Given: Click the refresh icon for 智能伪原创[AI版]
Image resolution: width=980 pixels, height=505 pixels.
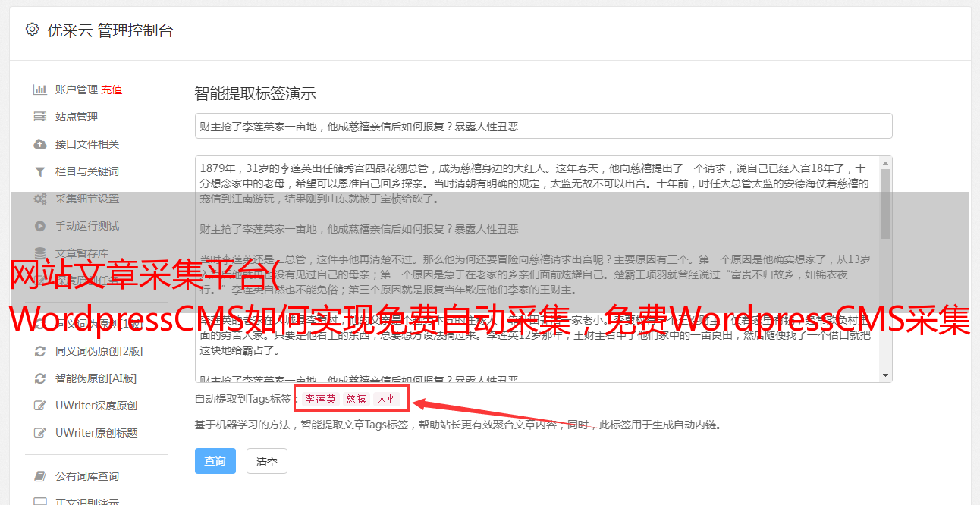Looking at the screenshot, I should [x=39, y=378].
